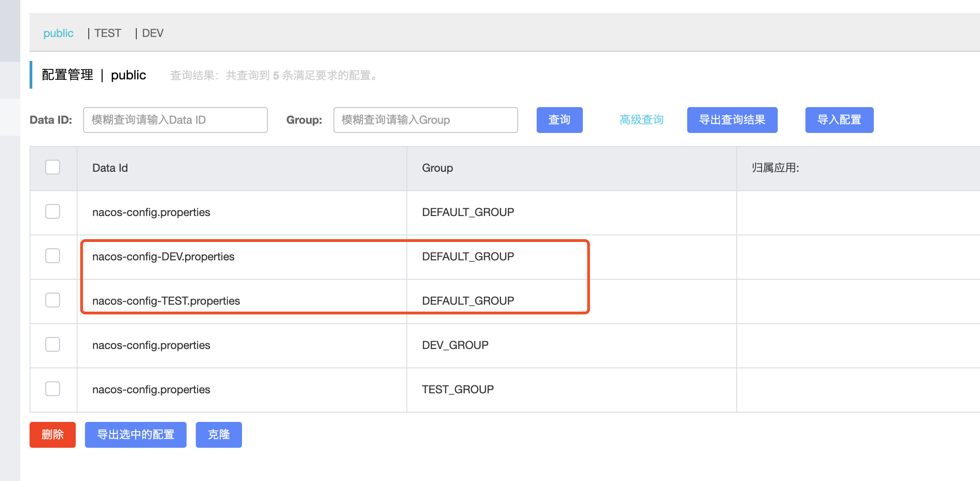Image resolution: width=980 pixels, height=481 pixels.
Task: Check the nacos-config.properties DEFAULT_GROUP row checkbox
Action: (x=53, y=211)
